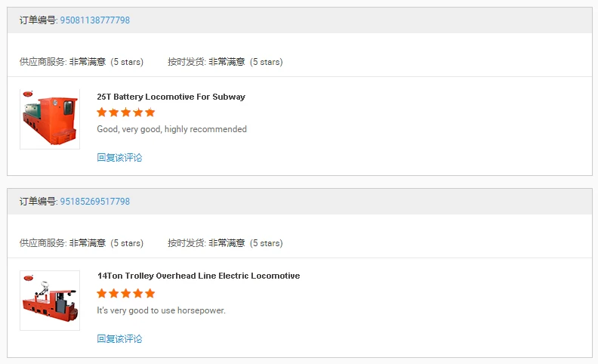The height and width of the screenshot is (364, 598).
Task: Click first star of 25T Battery Locomotive rating
Action: [102, 113]
